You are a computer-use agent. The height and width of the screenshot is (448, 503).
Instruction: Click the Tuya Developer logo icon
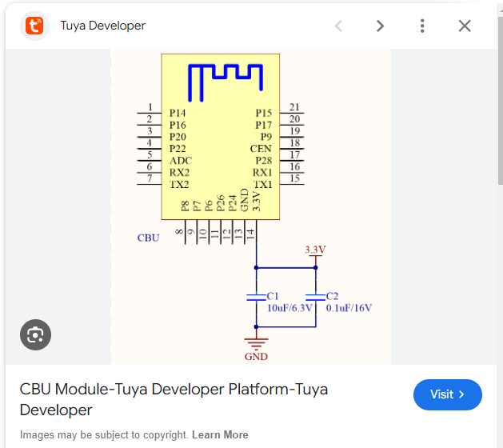point(34,26)
